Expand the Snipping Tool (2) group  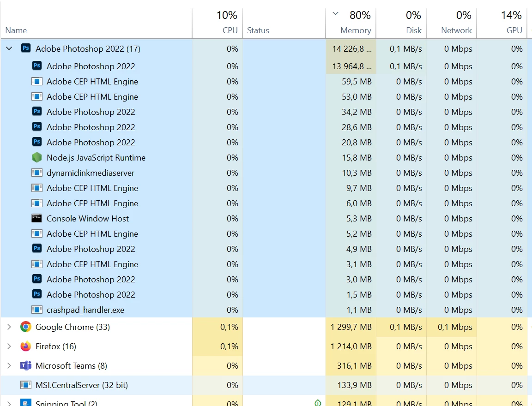[x=9, y=403]
